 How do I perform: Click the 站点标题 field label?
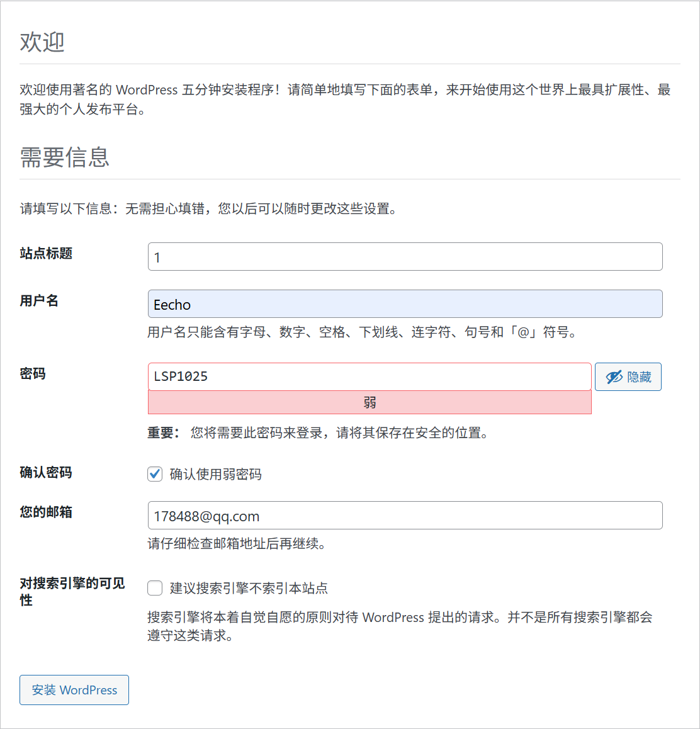tap(46, 253)
